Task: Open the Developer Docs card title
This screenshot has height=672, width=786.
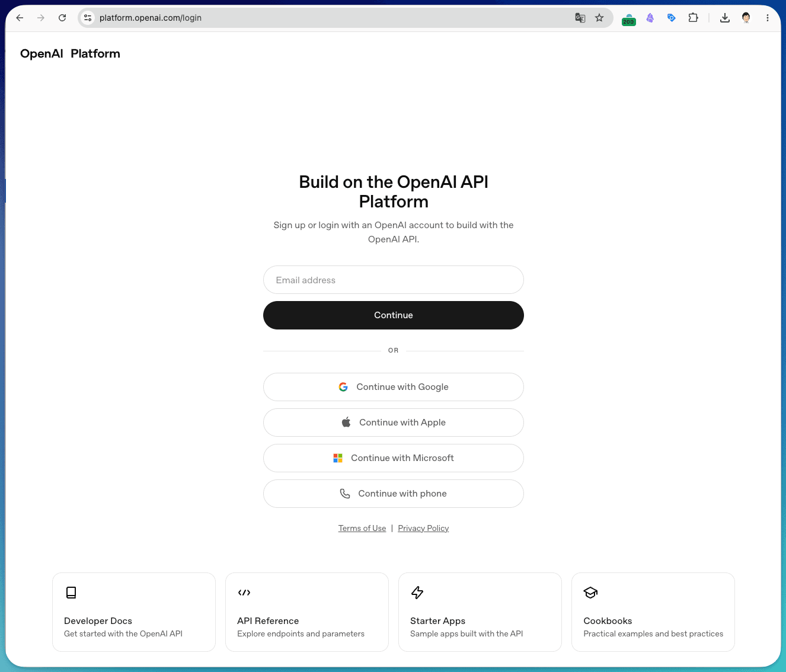Action: (98, 620)
